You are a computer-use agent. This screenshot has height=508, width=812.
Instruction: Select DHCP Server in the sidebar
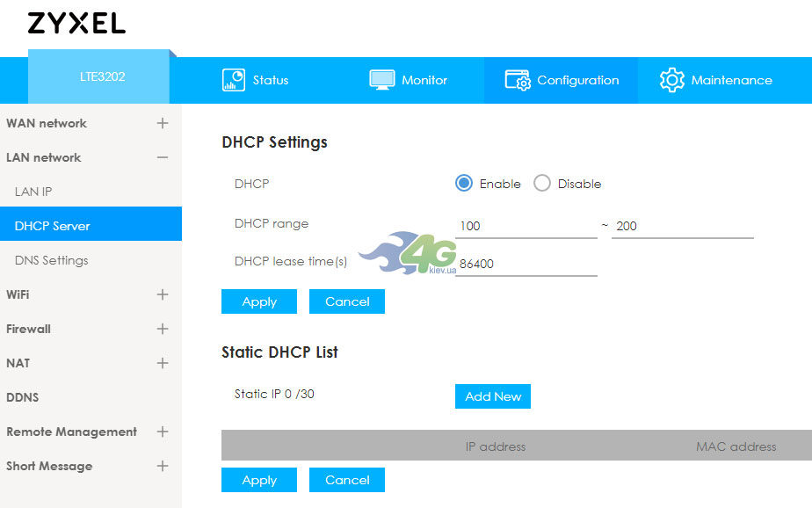pyautogui.click(x=91, y=224)
